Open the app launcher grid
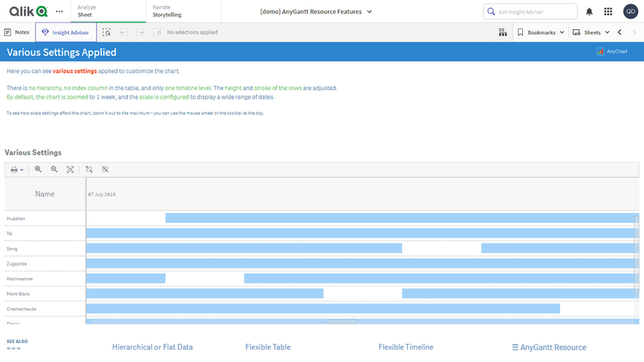644x362 pixels. pyautogui.click(x=608, y=11)
